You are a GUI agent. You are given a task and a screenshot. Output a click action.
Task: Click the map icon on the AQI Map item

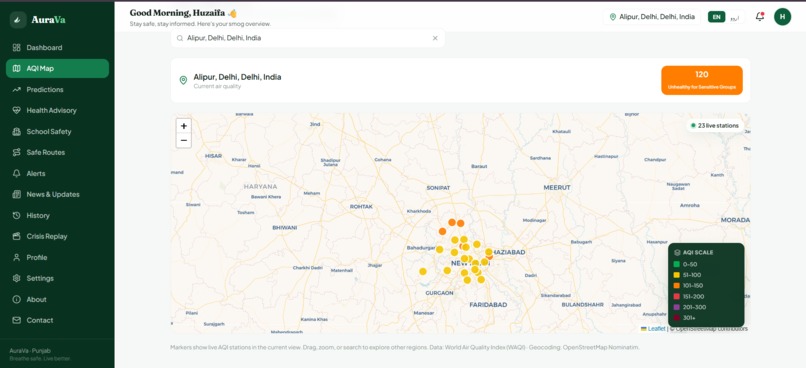click(x=16, y=68)
